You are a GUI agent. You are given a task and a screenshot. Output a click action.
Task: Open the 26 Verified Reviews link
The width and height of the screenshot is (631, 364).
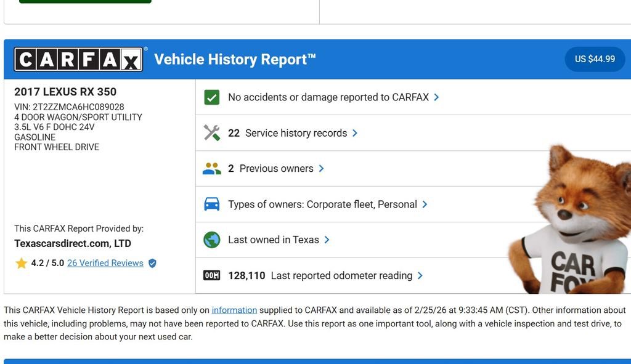(105, 263)
